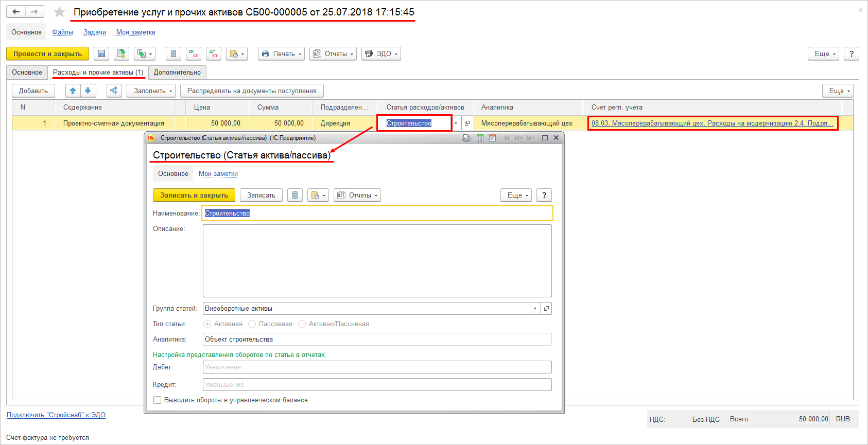This screenshot has width=868, height=445.
Task: Click Провести и закрыть button
Action: (48, 54)
